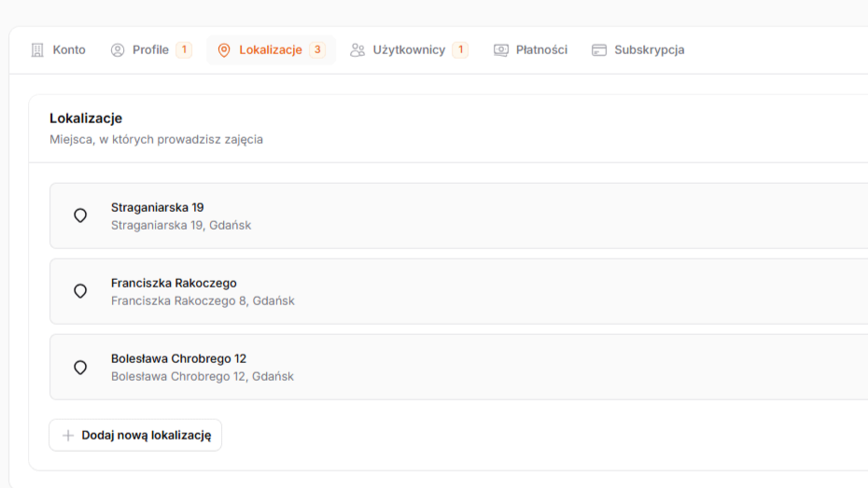The height and width of the screenshot is (488, 868).
Task: Click the user circle icon beside Profile
Action: pyautogui.click(x=118, y=50)
